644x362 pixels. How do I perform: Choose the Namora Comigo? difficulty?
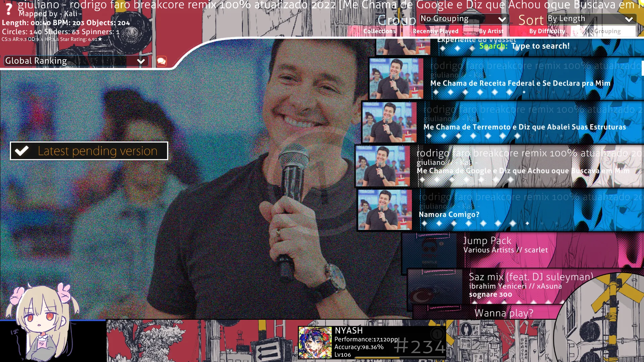[x=500, y=210]
